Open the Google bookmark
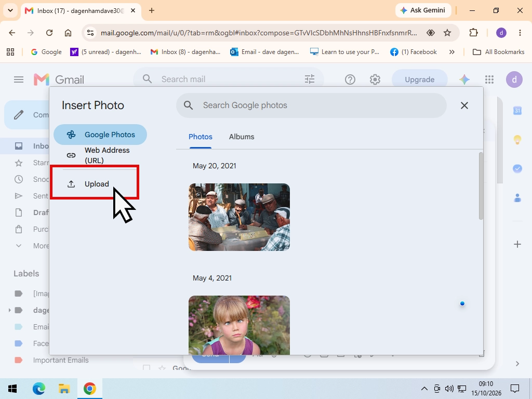The width and height of the screenshot is (532, 399). click(46, 52)
